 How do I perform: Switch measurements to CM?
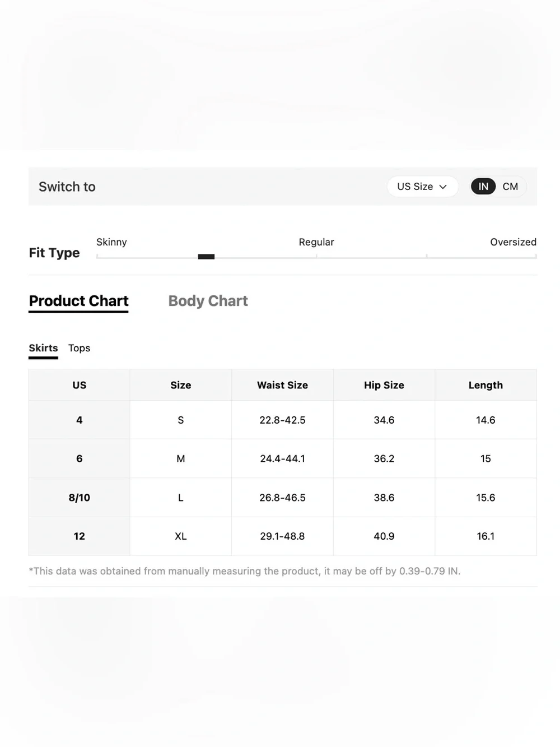(x=510, y=187)
